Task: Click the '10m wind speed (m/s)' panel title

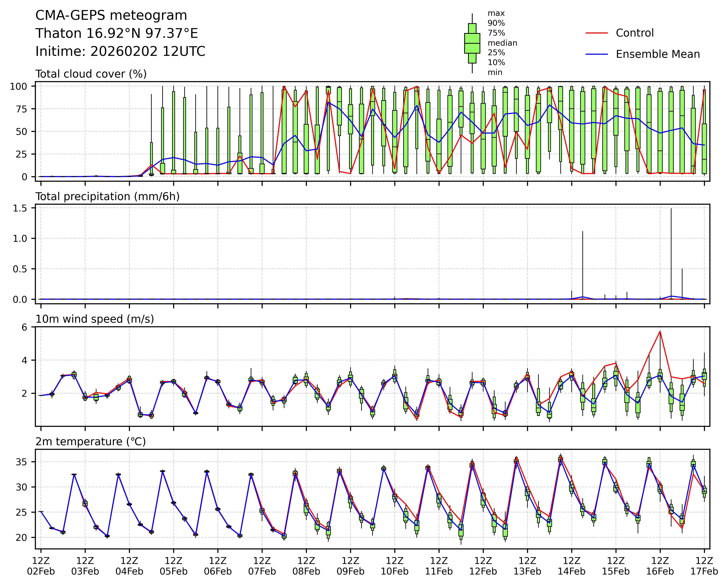Action: [95, 319]
